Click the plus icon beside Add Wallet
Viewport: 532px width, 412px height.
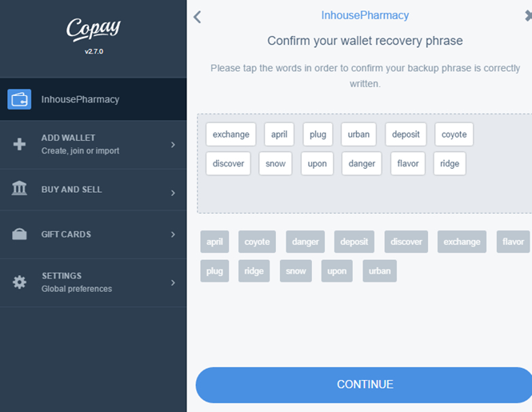(19, 144)
